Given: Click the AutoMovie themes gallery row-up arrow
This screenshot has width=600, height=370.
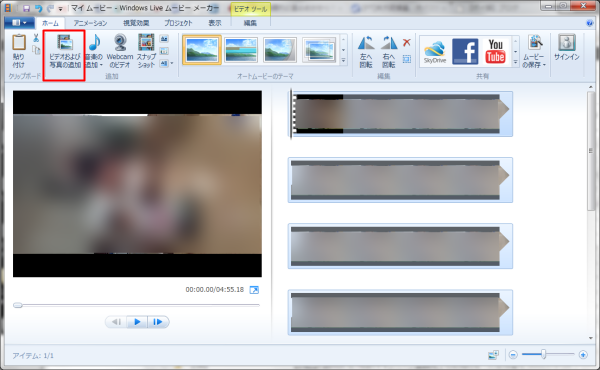Looking at the screenshot, I should coord(343,39).
